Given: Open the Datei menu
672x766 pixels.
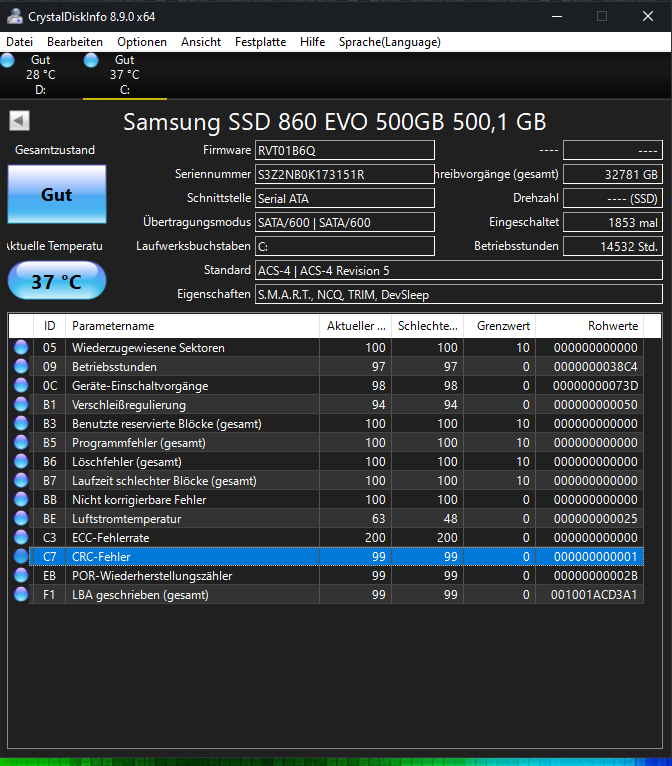Looking at the screenshot, I should click(x=20, y=42).
